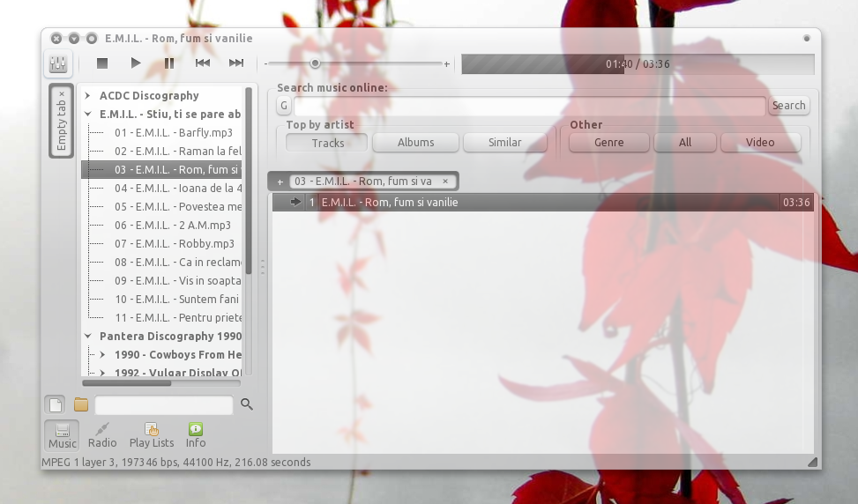Add a new playlist tab with plus

[280, 182]
